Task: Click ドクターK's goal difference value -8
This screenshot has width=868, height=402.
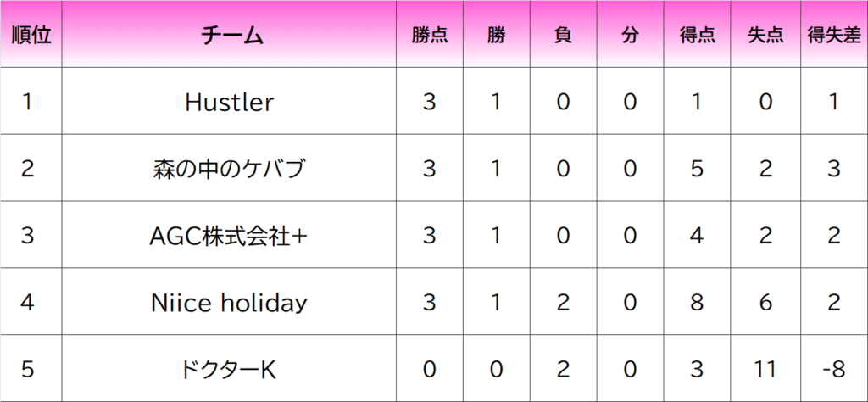Action: (x=833, y=369)
